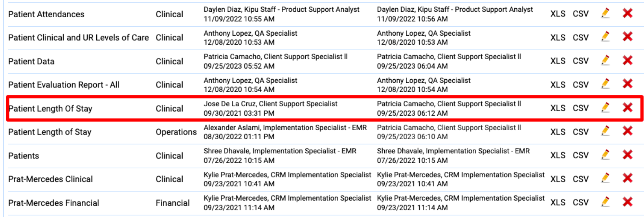Edit the Patient Data report
The image size is (644, 217).
[x=605, y=61]
